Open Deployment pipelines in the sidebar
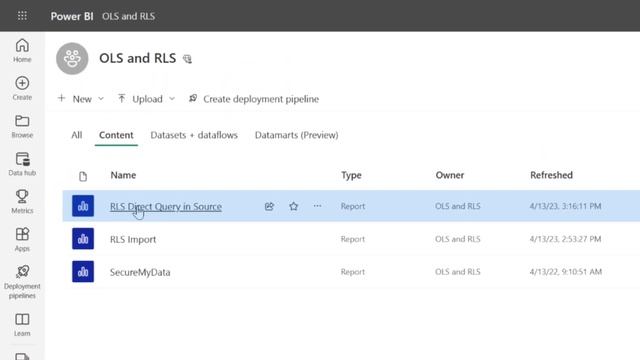This screenshot has height=360, width=640. click(x=22, y=282)
